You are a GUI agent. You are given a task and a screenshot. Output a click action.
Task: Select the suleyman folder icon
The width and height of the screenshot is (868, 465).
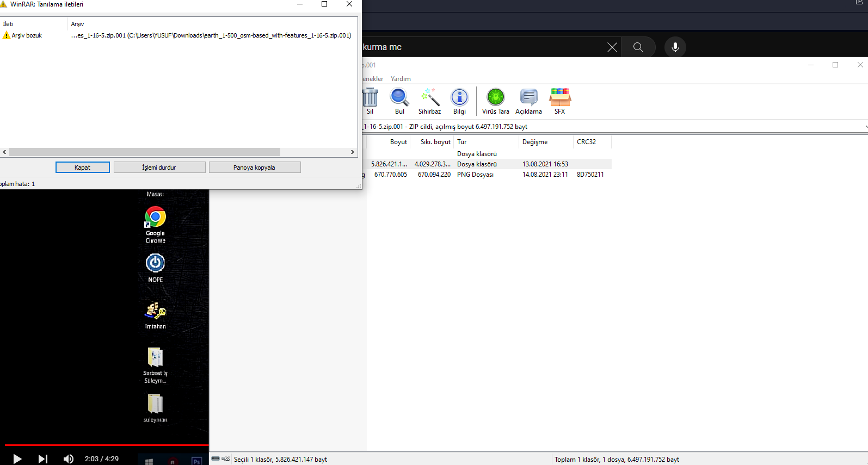[155, 408]
